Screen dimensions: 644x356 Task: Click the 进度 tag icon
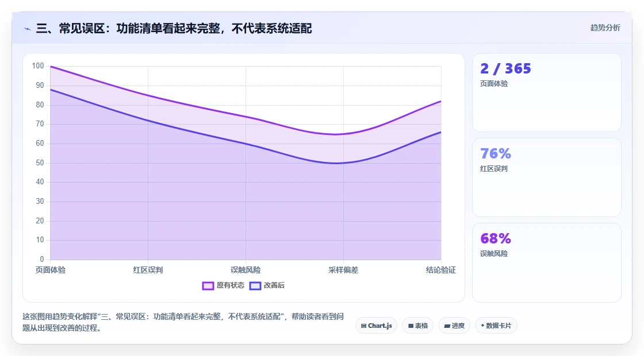click(447, 326)
